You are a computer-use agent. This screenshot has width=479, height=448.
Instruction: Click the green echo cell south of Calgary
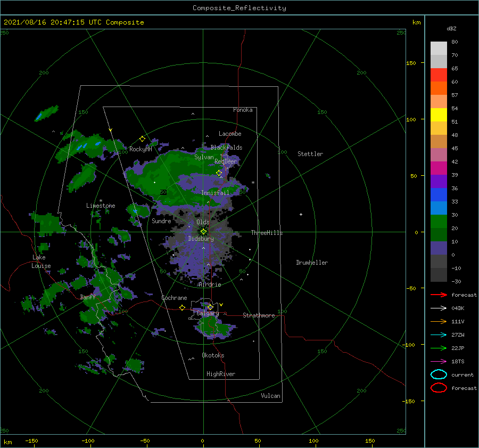216,327
